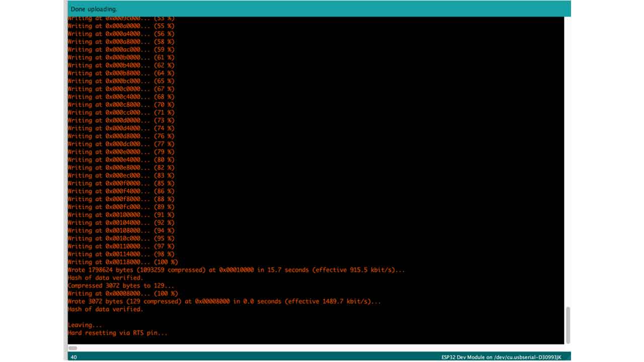Click the 'Wrote 1798624 bytes' output line
The width and height of the screenshot is (644, 362).
236,270
